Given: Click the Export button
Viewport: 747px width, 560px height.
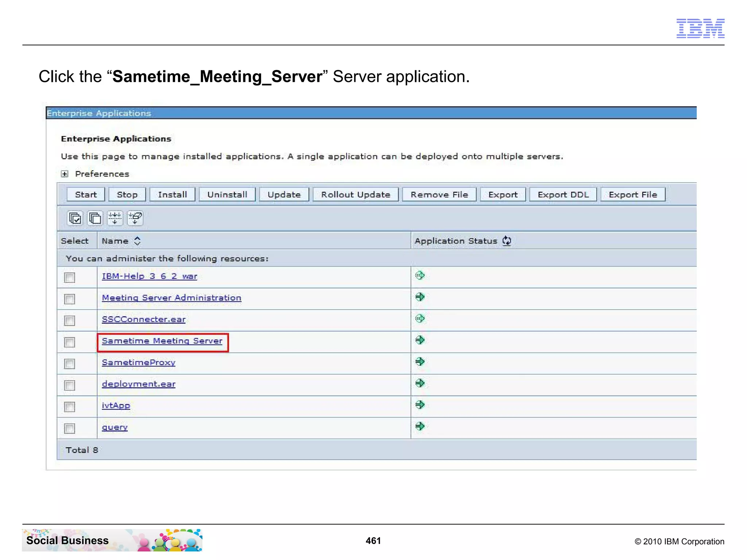Looking at the screenshot, I should pos(503,195).
